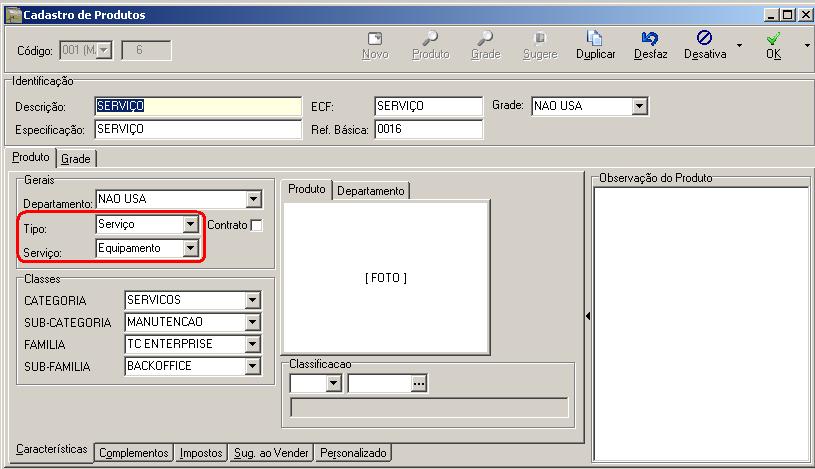The height and width of the screenshot is (469, 815).
Task: Expand the SUB-FAMILIA dropdown
Action: click(x=252, y=366)
